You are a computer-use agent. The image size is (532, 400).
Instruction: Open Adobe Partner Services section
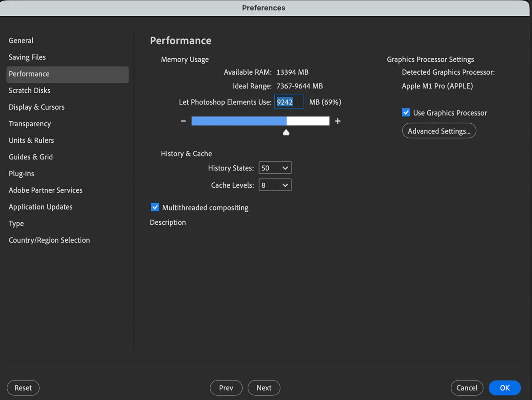[x=46, y=190]
